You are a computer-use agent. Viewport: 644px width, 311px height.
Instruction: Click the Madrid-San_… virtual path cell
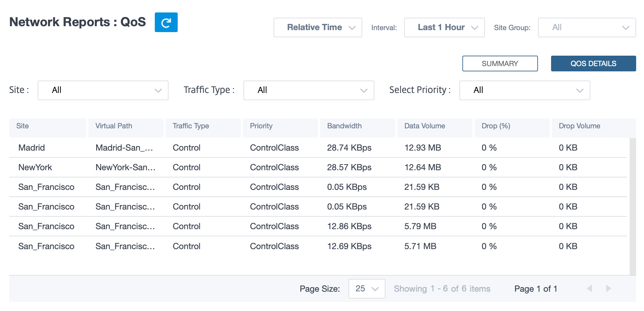pos(124,148)
